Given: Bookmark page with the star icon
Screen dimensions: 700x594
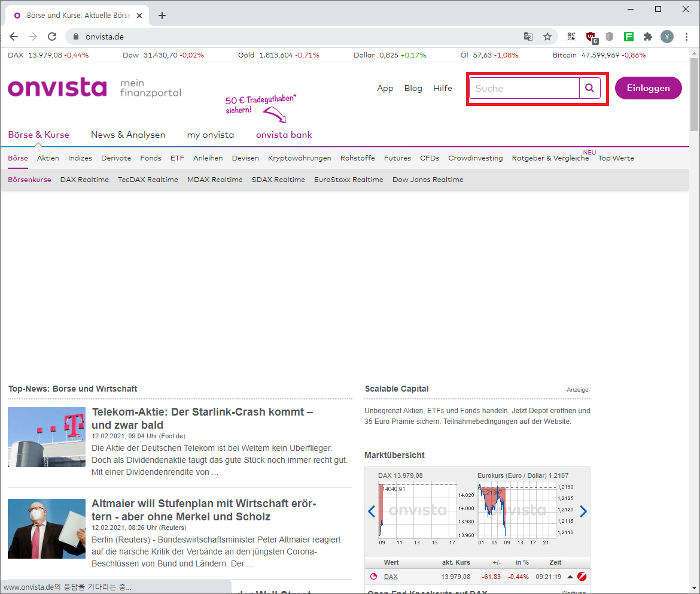Looking at the screenshot, I should click(x=547, y=37).
